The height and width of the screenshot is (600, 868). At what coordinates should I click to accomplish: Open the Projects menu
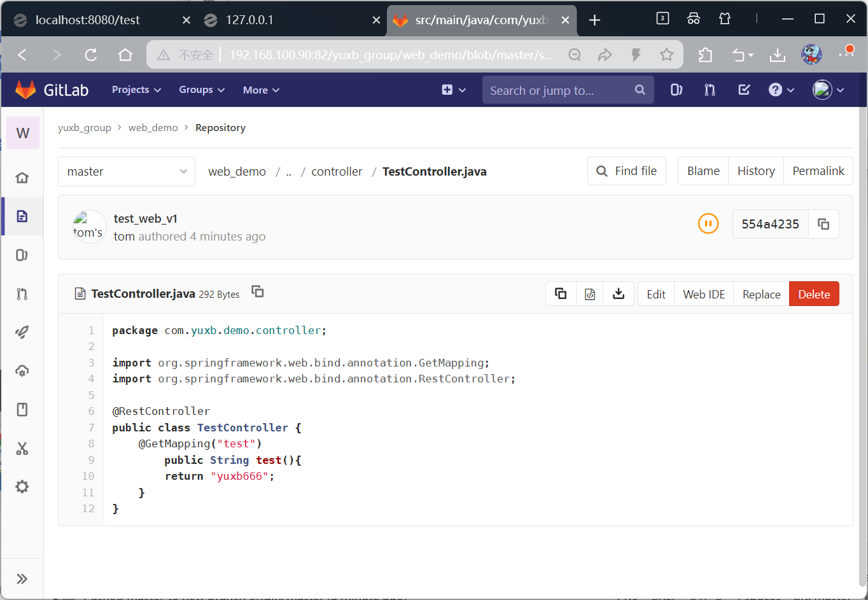pyautogui.click(x=136, y=90)
